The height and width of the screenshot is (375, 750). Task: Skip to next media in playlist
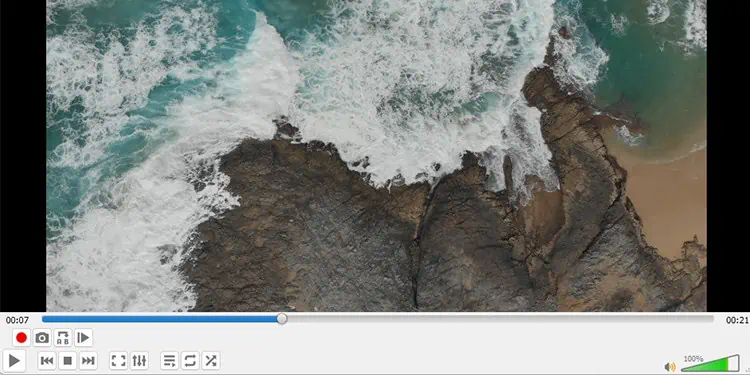[x=88, y=361]
